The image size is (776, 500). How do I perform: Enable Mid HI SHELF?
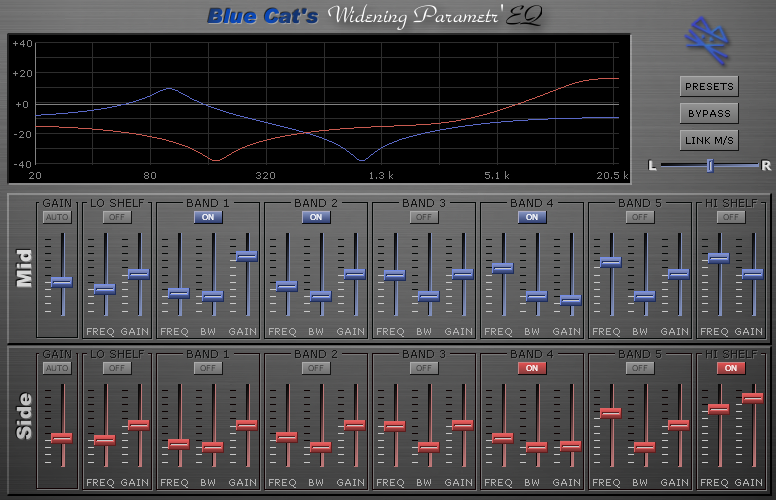(x=731, y=217)
